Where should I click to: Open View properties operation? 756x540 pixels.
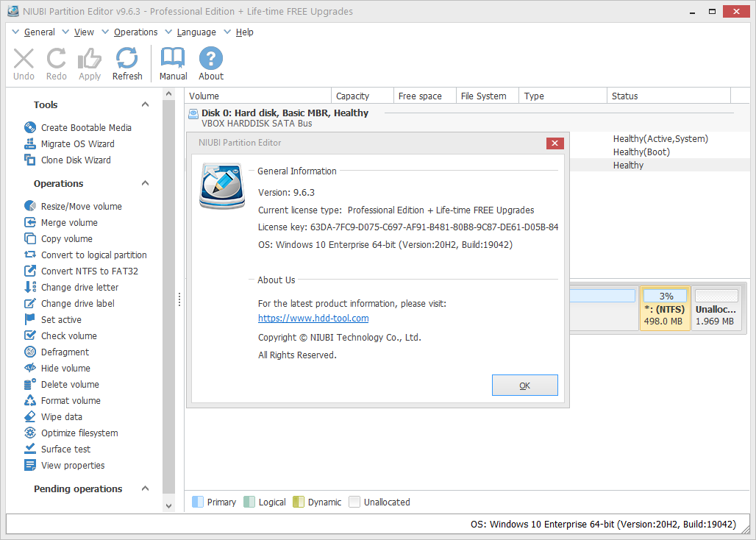click(x=64, y=465)
